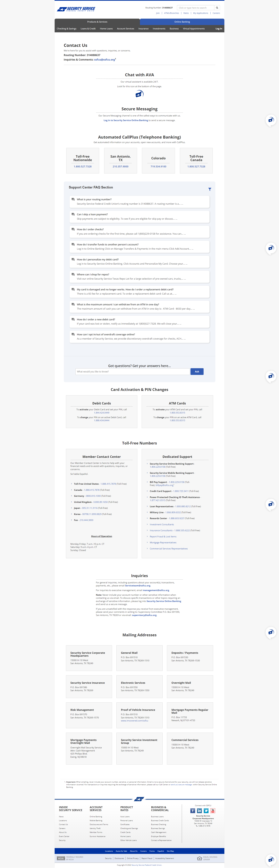Open Site Map link in footer bar
Viewport: 279px width, 868px height.
click(x=171, y=851)
